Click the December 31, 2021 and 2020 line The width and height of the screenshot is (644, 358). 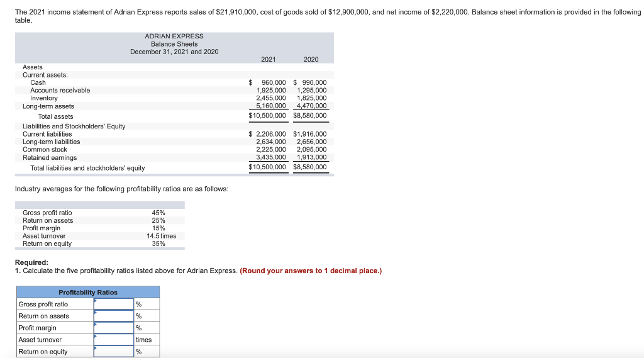[174, 52]
